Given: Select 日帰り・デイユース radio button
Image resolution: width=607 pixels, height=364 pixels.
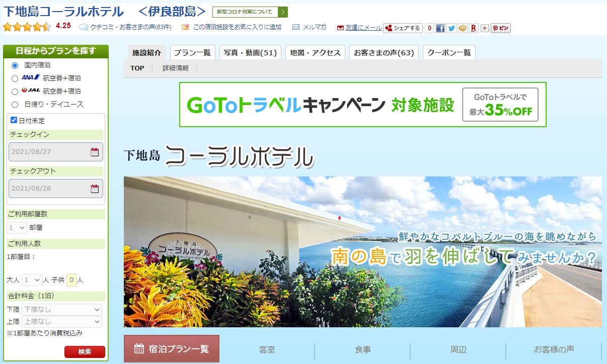Looking at the screenshot, I should point(15,105).
